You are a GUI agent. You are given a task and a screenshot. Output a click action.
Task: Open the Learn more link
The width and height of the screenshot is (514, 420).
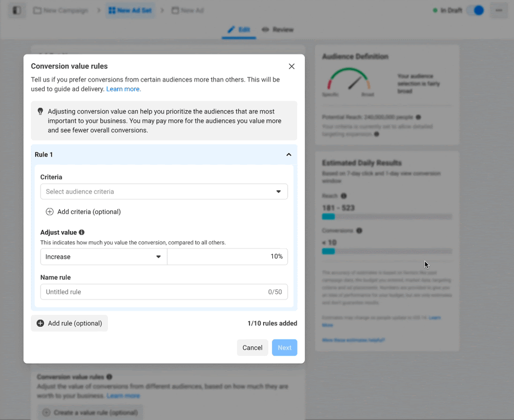point(123,88)
